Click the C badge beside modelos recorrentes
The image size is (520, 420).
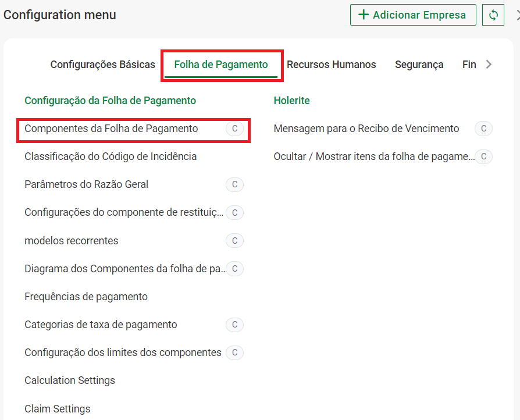234,241
